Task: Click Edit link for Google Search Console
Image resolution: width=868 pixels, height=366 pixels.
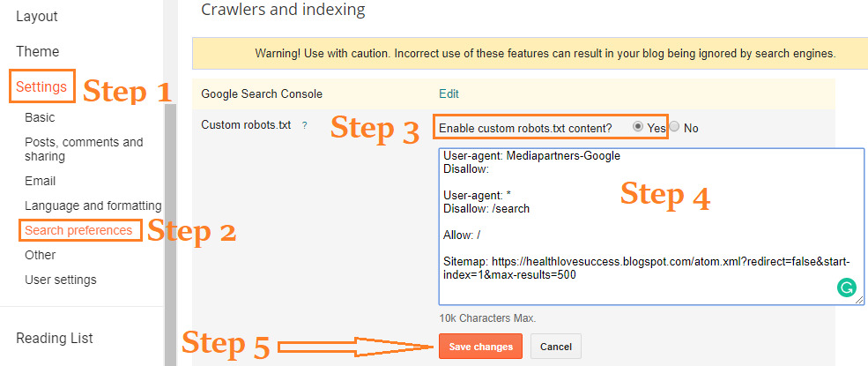Action: coord(449,93)
